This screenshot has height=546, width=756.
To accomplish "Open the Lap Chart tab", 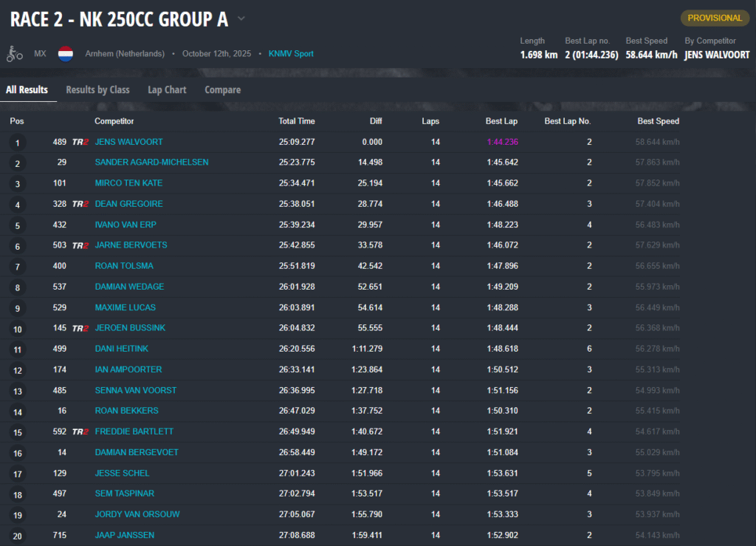I will 167,90.
